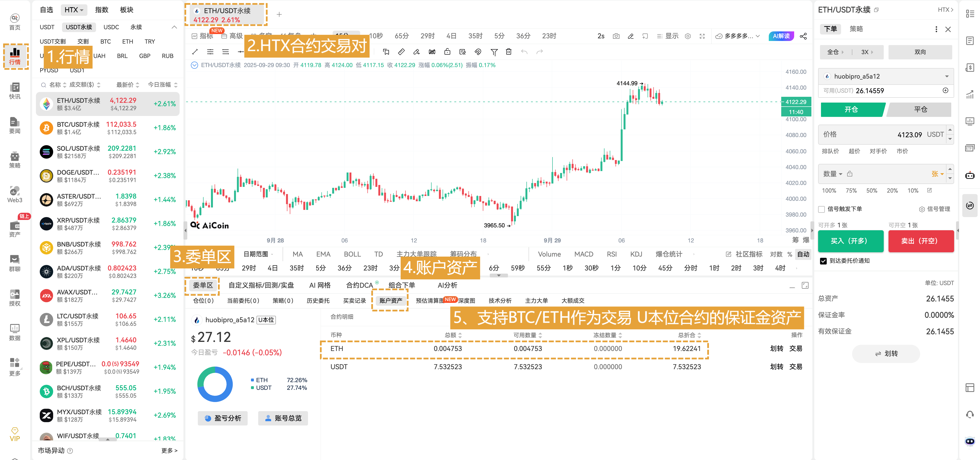980x460 pixels.
Task: Select the trend line drawing tool
Action: click(195, 52)
